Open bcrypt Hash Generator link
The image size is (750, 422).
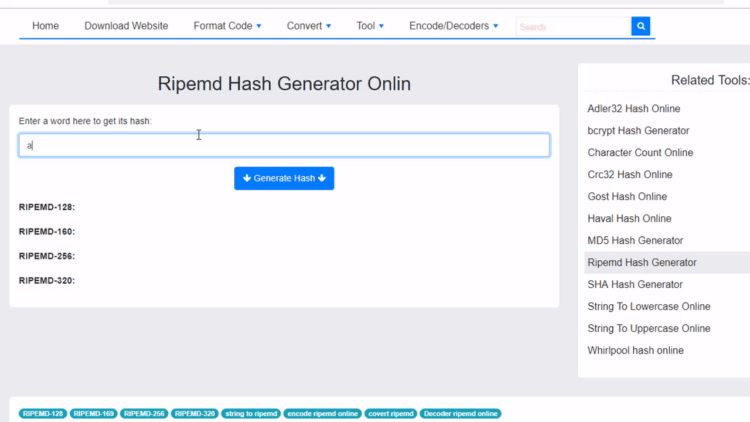coord(638,130)
